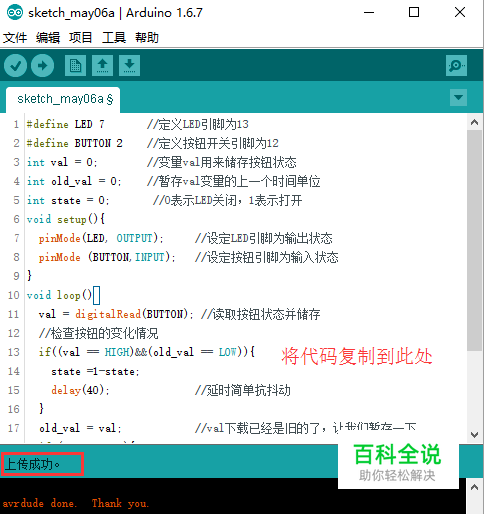Click 'pinMode (BUTTON,INPUT);' on line 8

(107, 257)
